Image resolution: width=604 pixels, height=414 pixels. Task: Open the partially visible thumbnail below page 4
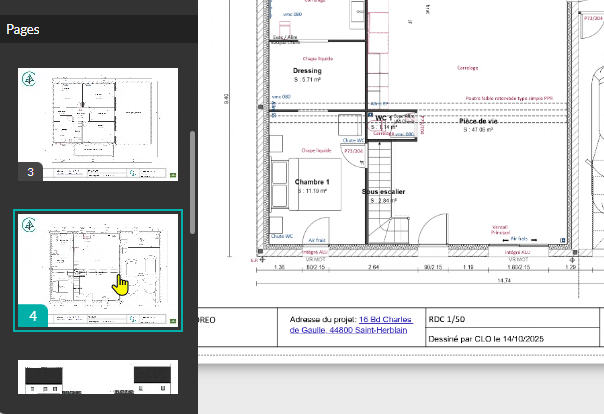(x=97, y=385)
